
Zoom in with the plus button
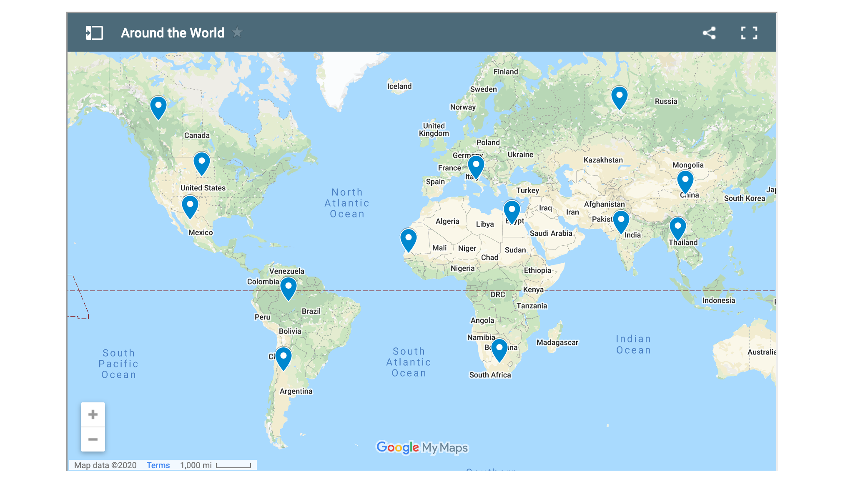(93, 414)
